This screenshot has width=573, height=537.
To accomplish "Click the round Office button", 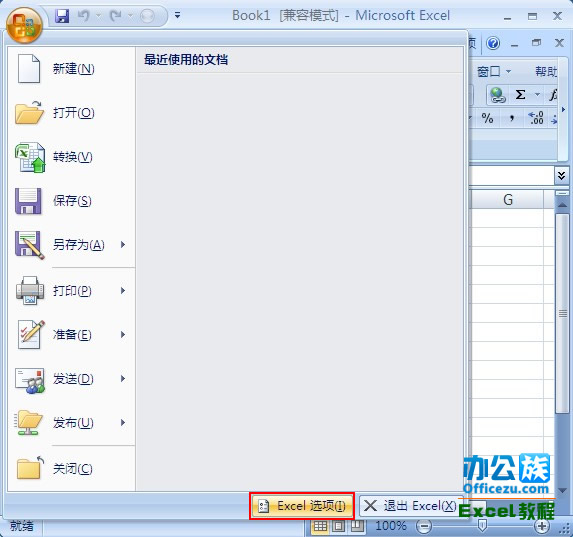I will 24,26.
